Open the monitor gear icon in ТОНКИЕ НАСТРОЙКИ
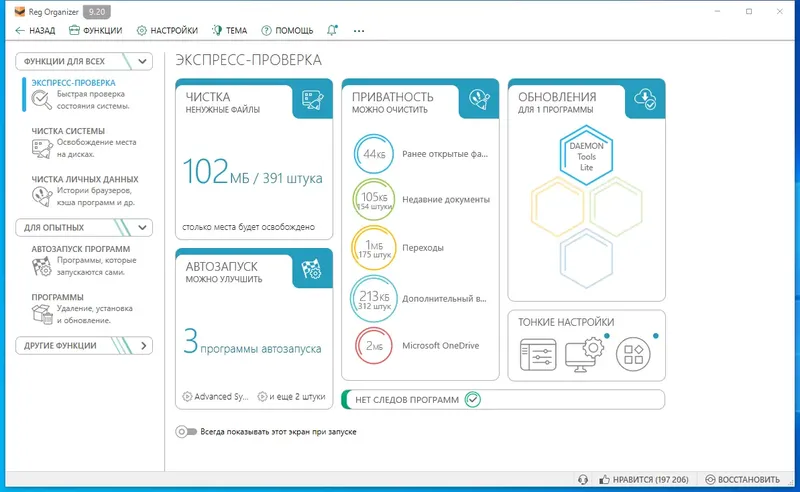Viewport: 800px width, 492px height. point(585,355)
